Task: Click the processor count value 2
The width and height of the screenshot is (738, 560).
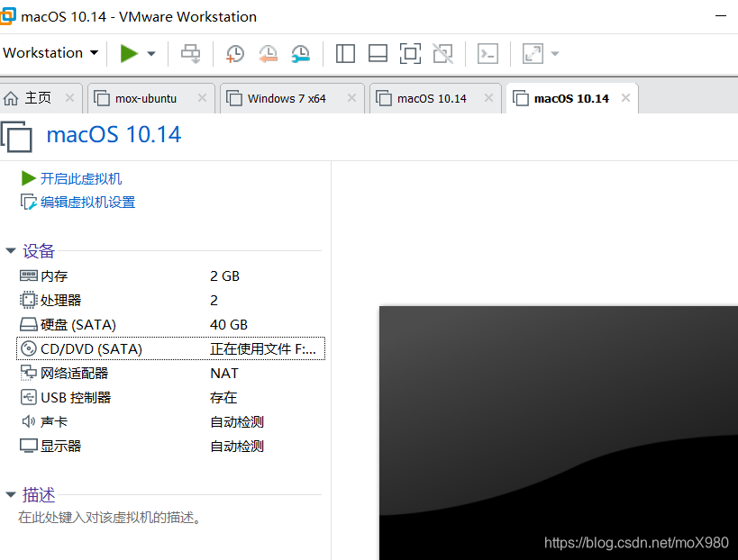Action: [x=214, y=300]
